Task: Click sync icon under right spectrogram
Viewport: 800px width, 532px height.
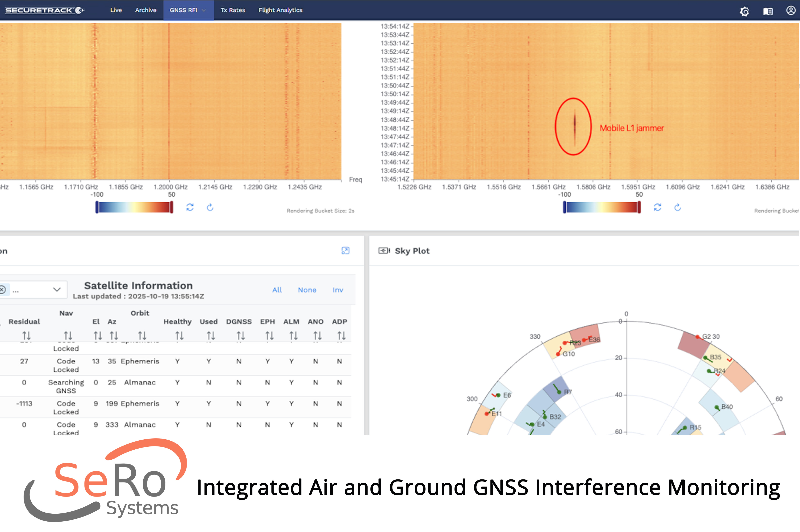Action: 657,207
